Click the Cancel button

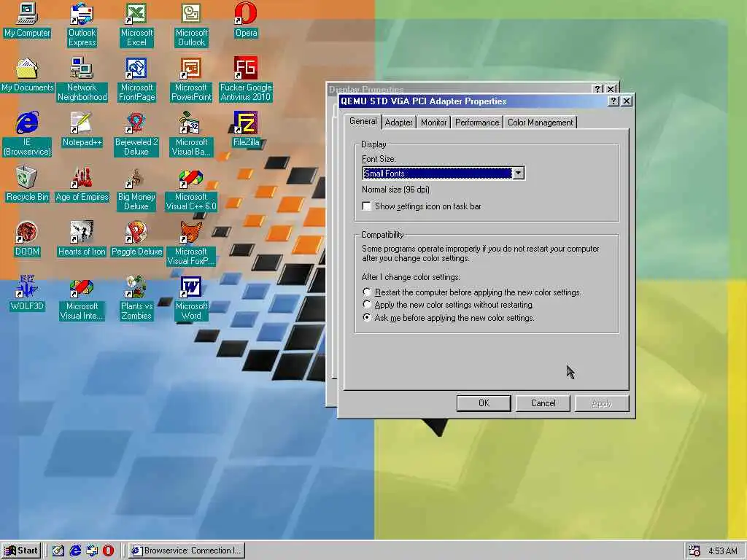(x=543, y=403)
